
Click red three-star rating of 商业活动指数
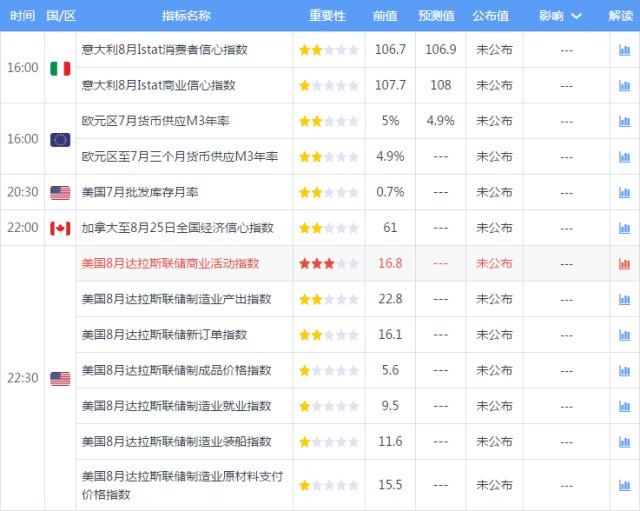[x=329, y=264]
